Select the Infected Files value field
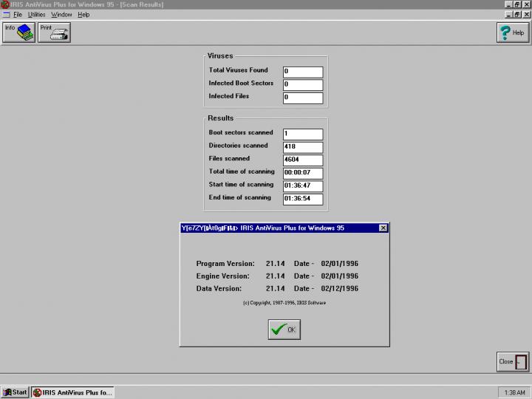 [302, 98]
